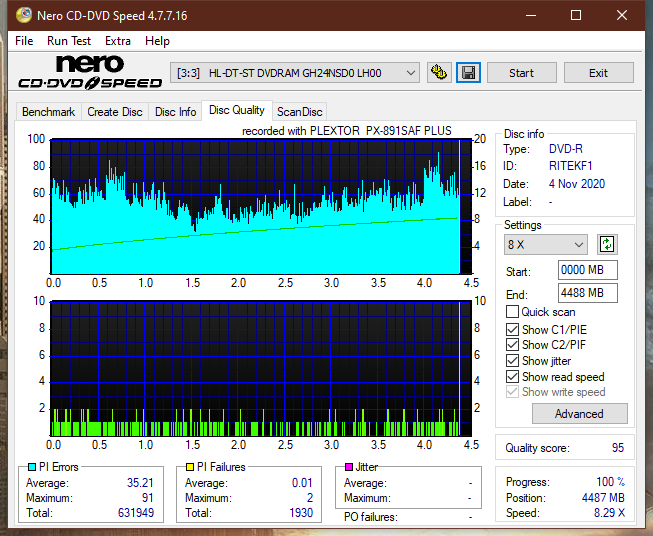Click the Nero app icon in title bar

[24, 15]
